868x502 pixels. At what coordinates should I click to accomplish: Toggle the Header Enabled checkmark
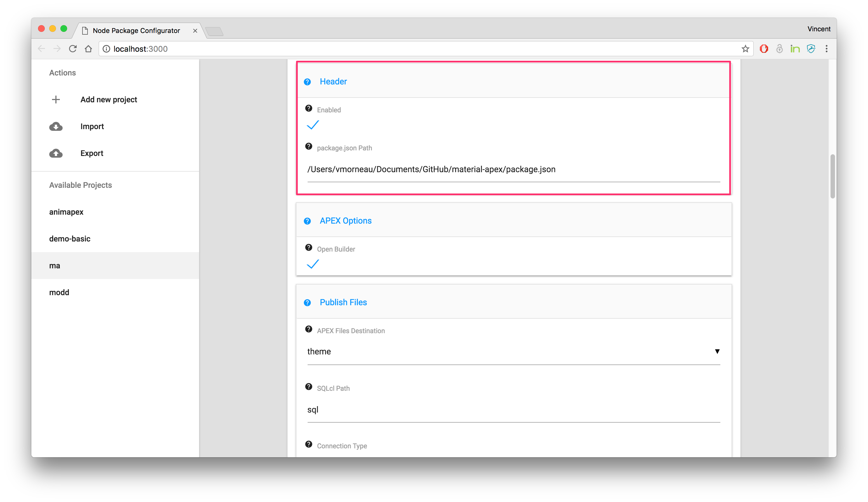point(313,125)
